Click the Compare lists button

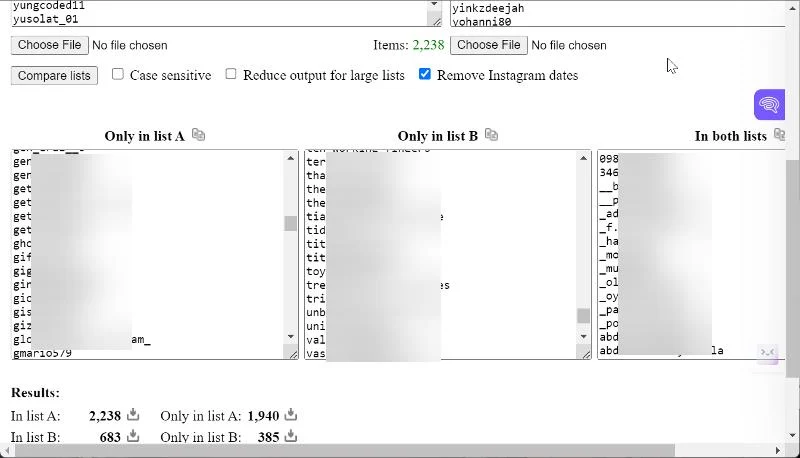tap(54, 75)
